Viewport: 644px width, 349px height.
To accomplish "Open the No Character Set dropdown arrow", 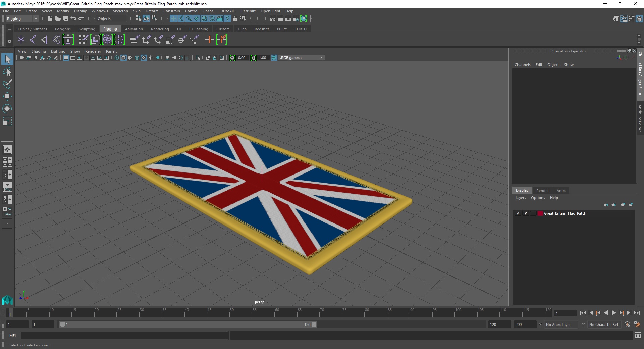I will point(583,324).
